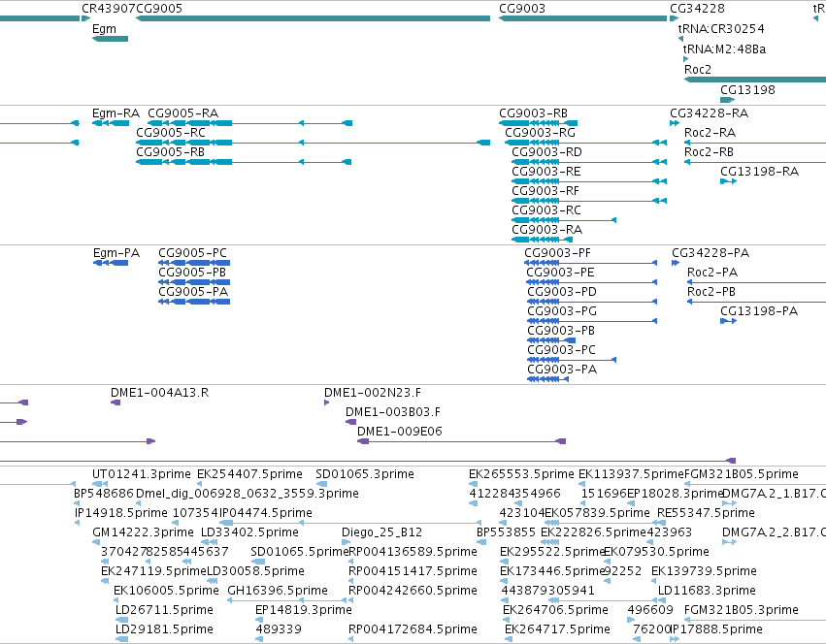Open the EK265553.5prime EST label

521,474
